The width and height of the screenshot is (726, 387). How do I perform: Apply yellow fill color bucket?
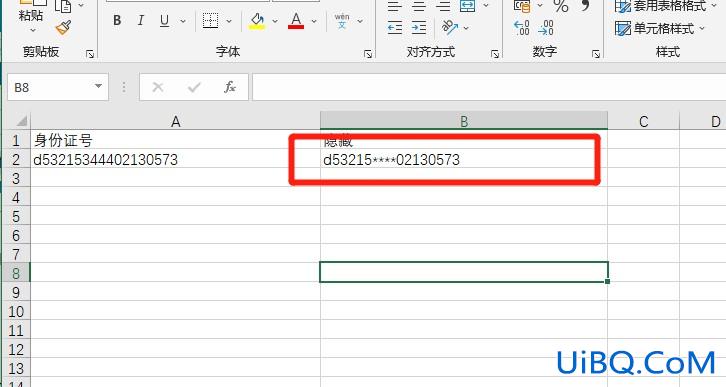[257, 20]
